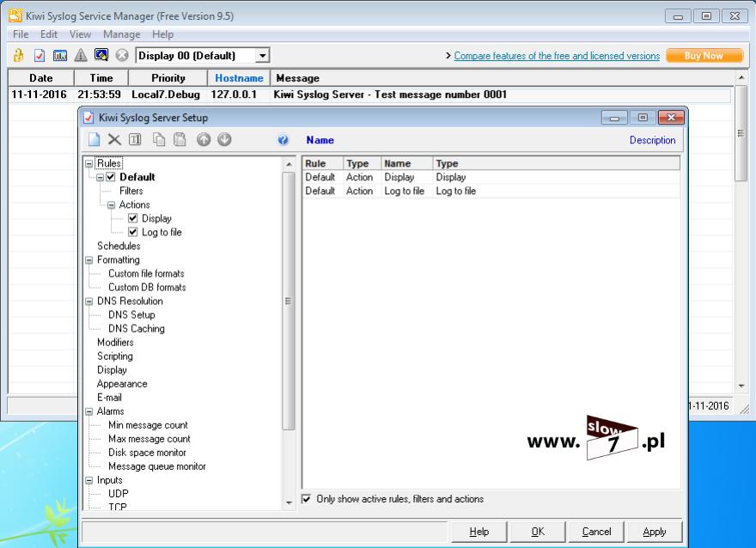Open the View menu
Viewport: 756px width, 548px height.
point(80,34)
